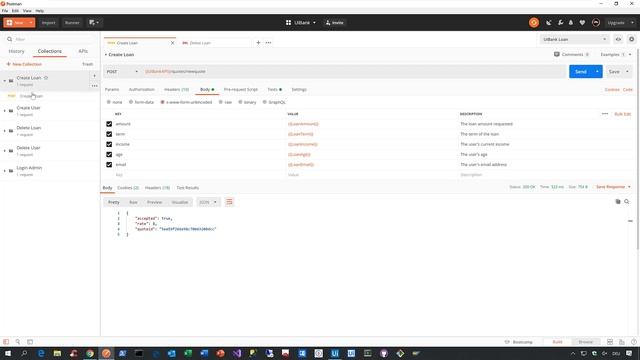640x360 pixels.
Task: Open the History sidebar tab
Action: pos(16,51)
